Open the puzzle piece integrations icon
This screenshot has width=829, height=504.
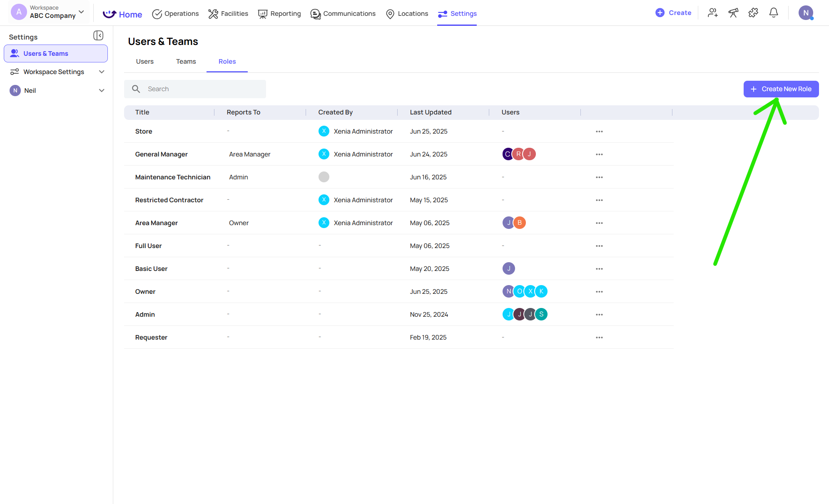pyautogui.click(x=753, y=13)
